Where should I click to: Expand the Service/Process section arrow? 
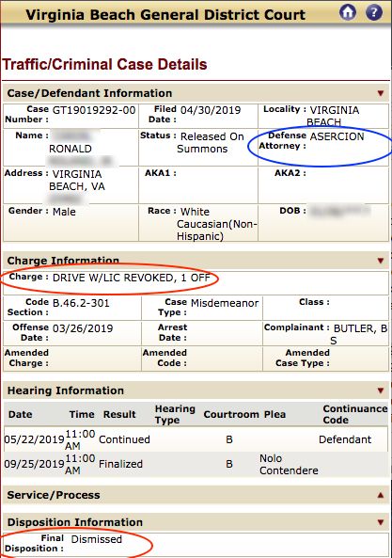point(381,495)
